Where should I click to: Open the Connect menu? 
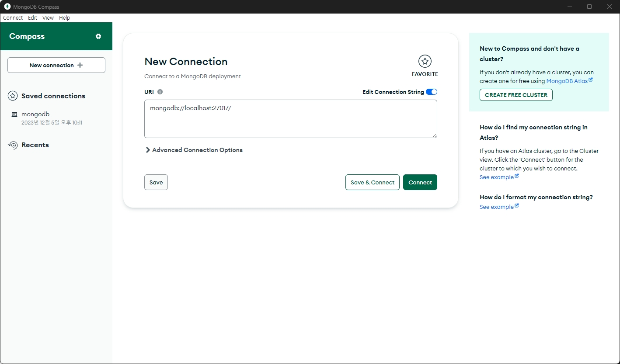tap(13, 18)
